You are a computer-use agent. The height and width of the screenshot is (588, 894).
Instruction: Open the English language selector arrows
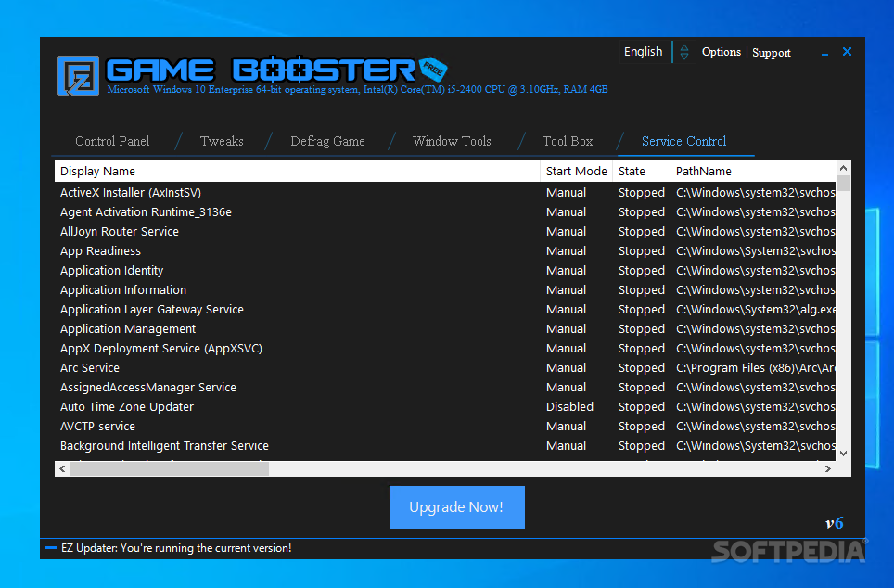click(684, 52)
